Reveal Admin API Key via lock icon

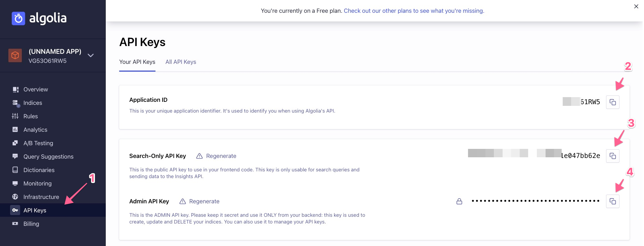(x=459, y=201)
